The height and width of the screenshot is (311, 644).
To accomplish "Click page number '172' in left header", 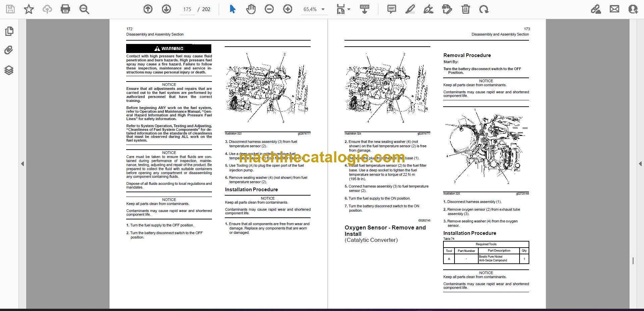I will click(129, 29).
